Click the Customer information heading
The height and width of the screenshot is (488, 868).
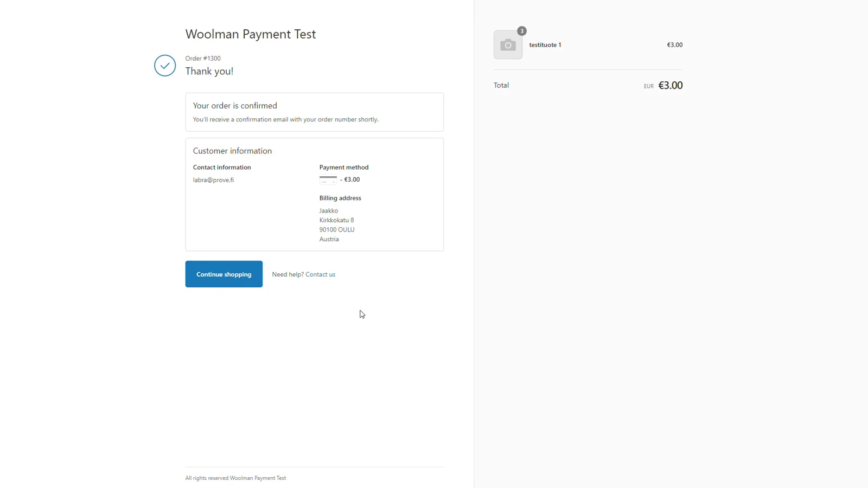click(x=232, y=151)
